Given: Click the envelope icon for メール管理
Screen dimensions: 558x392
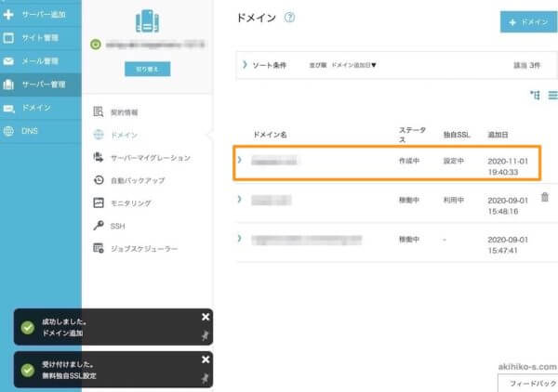Looking at the screenshot, I should [x=8, y=61].
